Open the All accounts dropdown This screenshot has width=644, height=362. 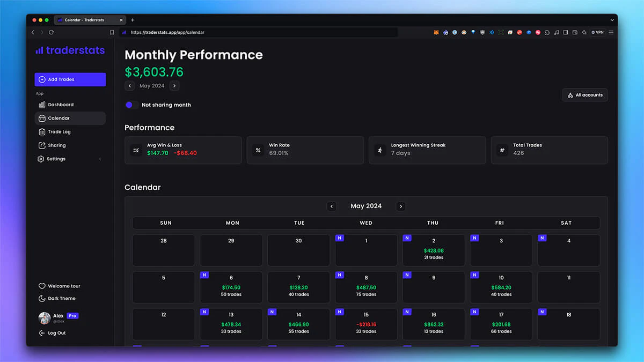(x=584, y=94)
